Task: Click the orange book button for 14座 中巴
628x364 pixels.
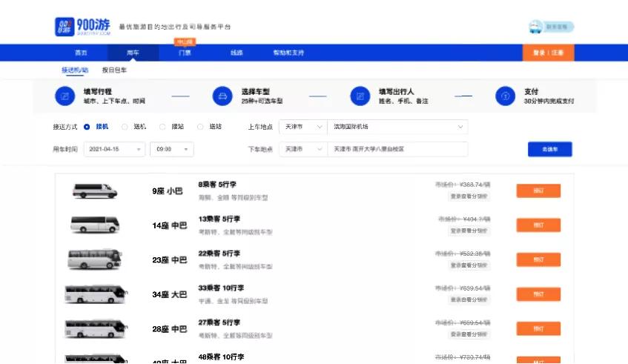Action: (x=538, y=225)
